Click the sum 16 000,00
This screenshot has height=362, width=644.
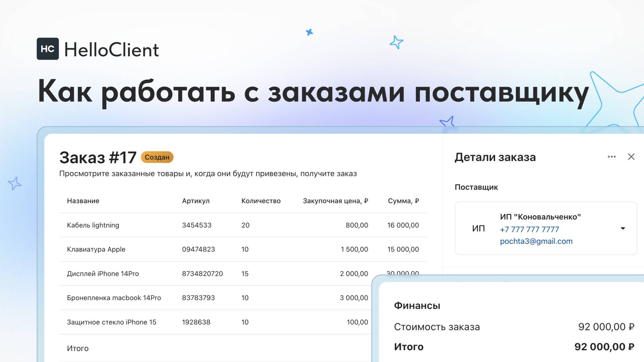pyautogui.click(x=403, y=225)
